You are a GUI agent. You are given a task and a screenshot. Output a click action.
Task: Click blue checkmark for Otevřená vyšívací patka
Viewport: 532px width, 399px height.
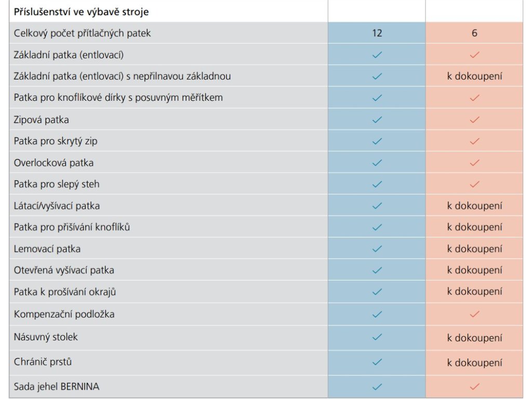tap(377, 270)
